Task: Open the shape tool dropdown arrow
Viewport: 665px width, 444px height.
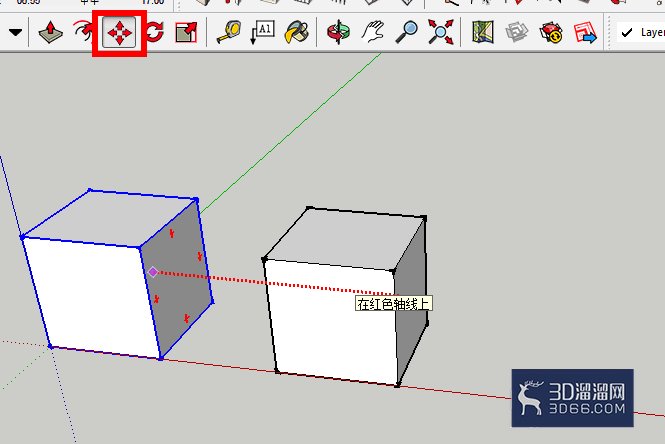Action: 16,32
